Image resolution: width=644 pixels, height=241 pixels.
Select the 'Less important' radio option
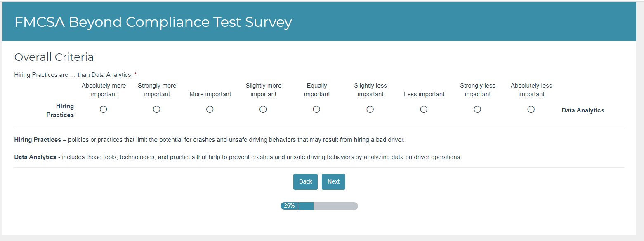[424, 110]
